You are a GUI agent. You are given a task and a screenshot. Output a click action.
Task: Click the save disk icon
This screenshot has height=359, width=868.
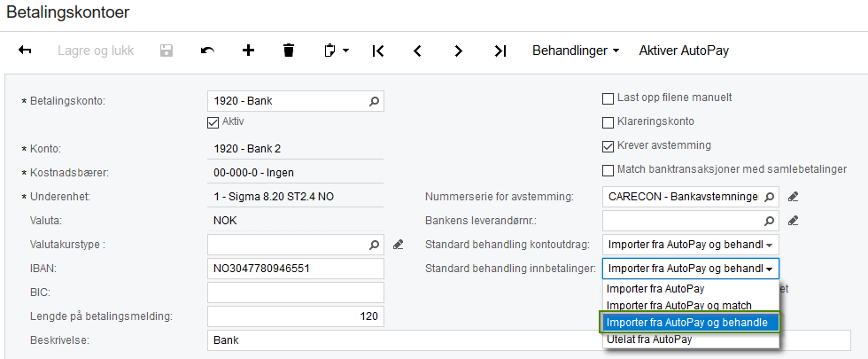(167, 51)
